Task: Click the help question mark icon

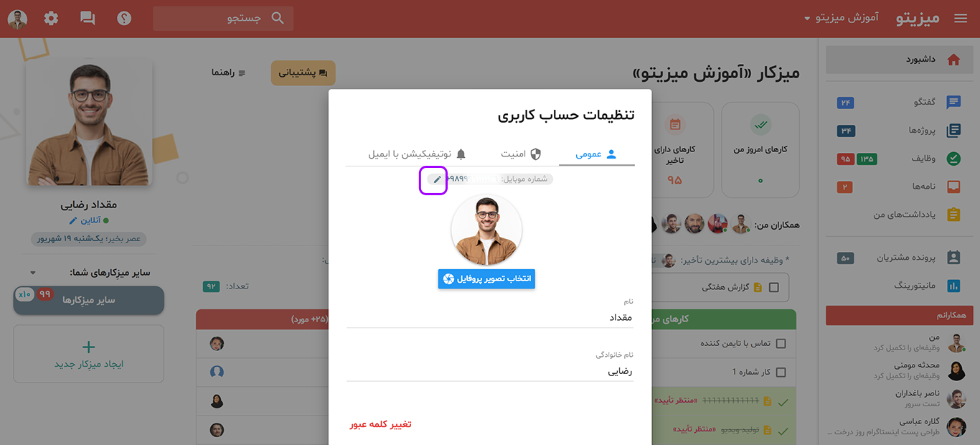Action: (124, 19)
